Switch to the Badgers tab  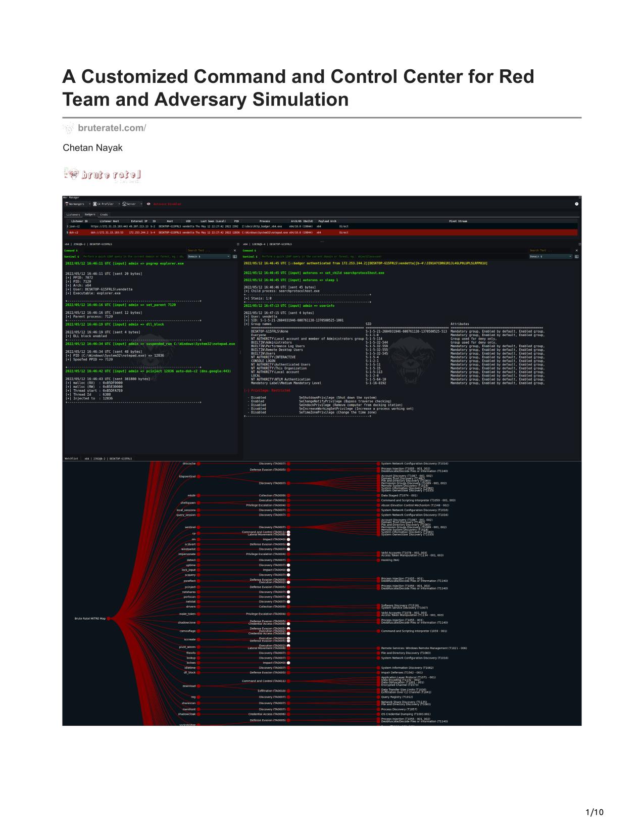click(x=90, y=215)
